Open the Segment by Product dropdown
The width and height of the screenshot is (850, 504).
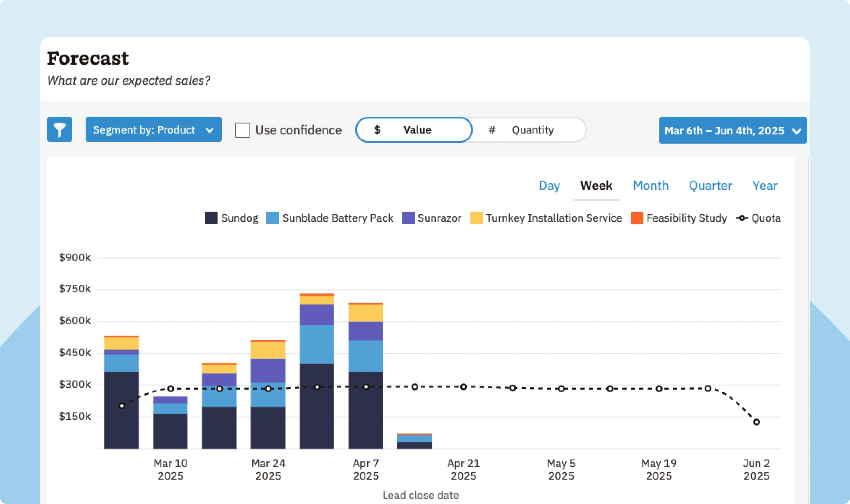(x=153, y=130)
